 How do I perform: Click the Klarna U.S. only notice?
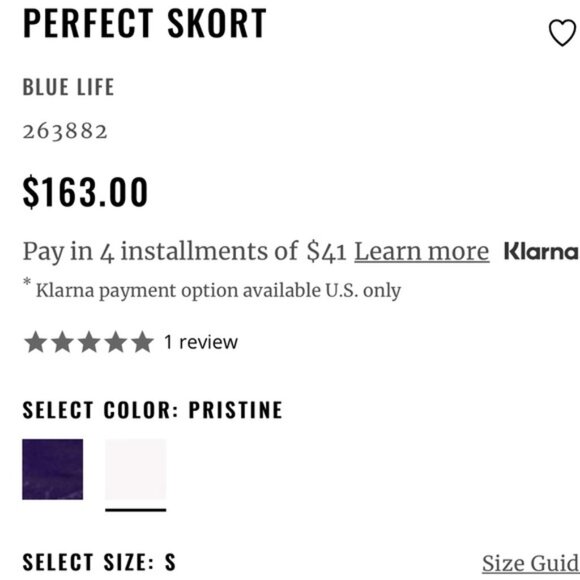coord(212,290)
